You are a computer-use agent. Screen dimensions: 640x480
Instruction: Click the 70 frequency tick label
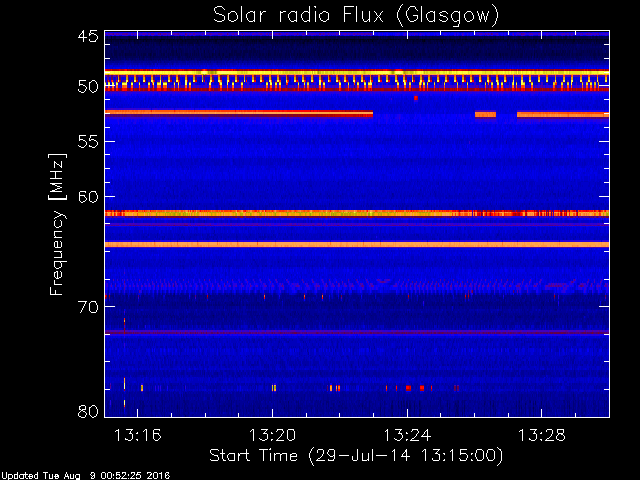[x=88, y=307]
